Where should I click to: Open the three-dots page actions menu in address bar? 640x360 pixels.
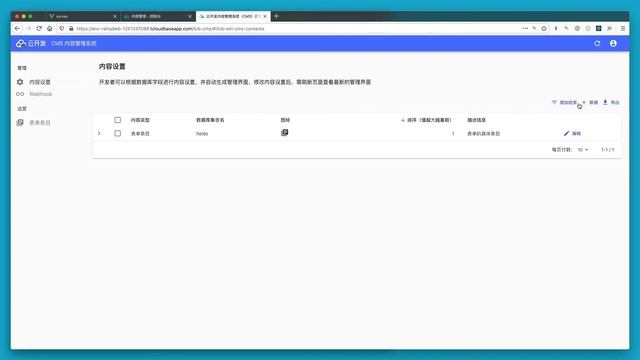[x=525, y=29]
